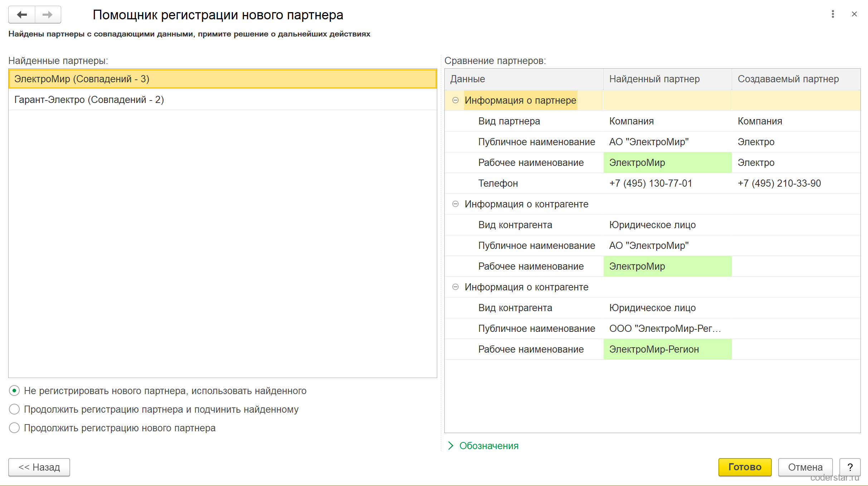Collapse the 'Информация о партнере' group
Viewport: 868px width, 486px height.
pyautogui.click(x=455, y=100)
